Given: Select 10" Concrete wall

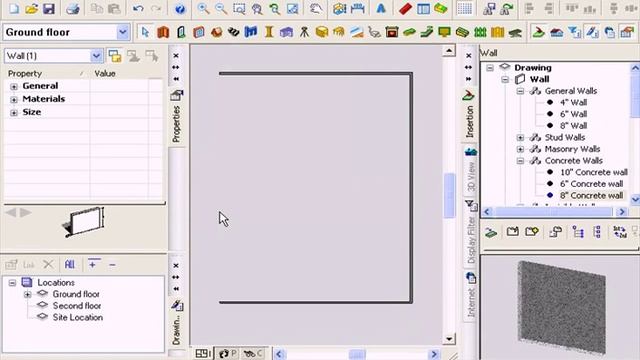Looking at the screenshot, I should pos(593,172).
